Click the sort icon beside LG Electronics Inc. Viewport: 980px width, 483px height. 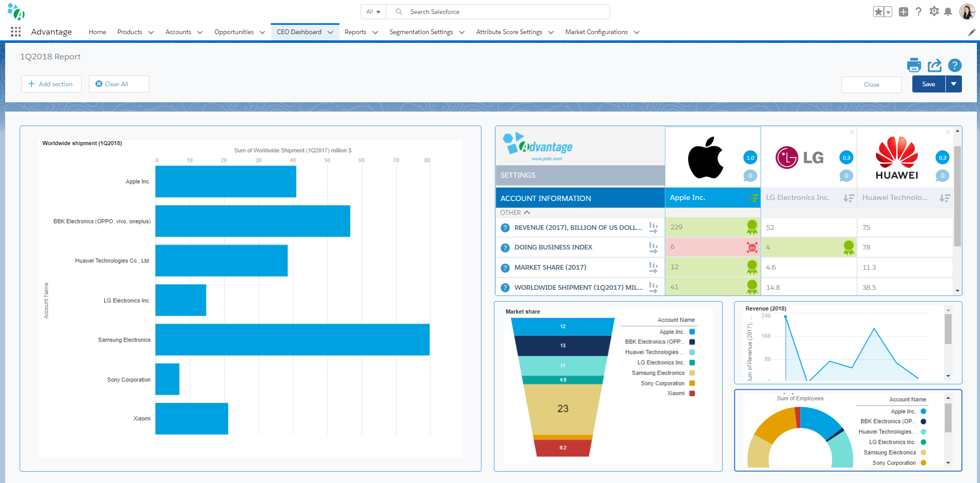[x=849, y=198]
